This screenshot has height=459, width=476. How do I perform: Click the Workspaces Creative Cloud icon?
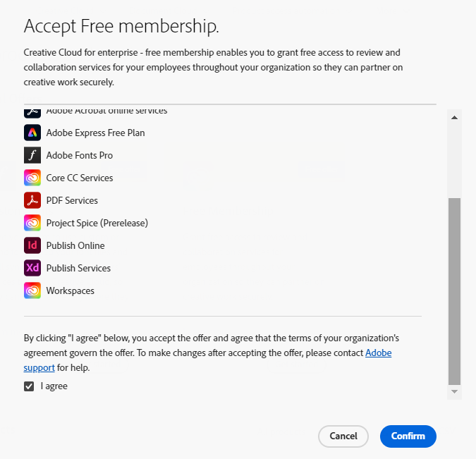[32, 290]
